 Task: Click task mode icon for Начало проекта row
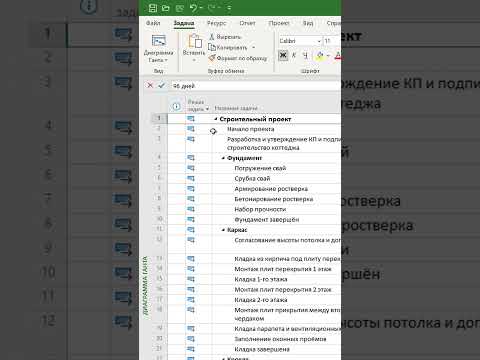[191, 129]
